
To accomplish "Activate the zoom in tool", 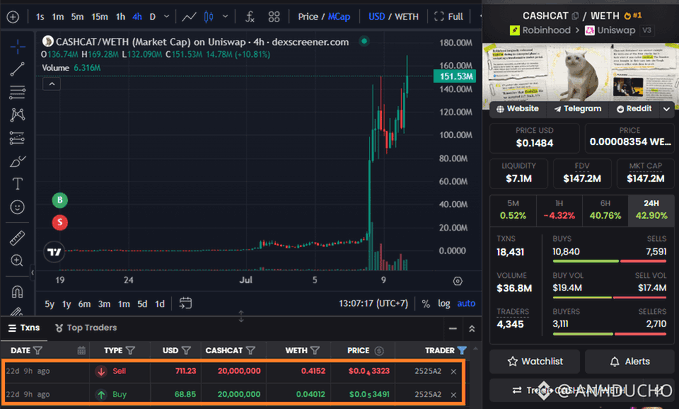I will click(x=17, y=260).
